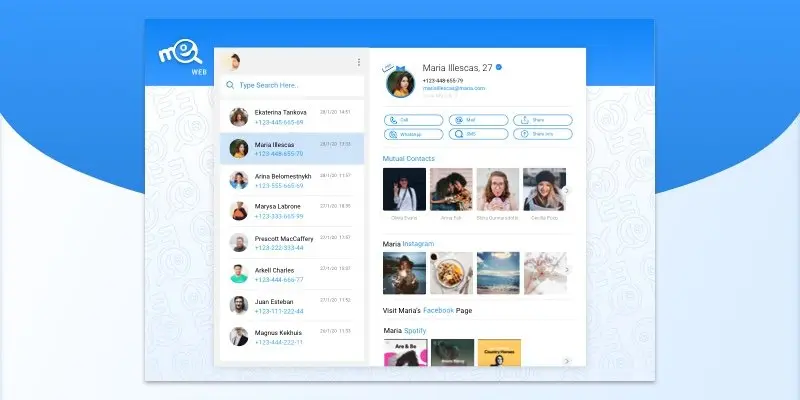Click Arina Belomestnykh's avatar in the list

tap(238, 180)
